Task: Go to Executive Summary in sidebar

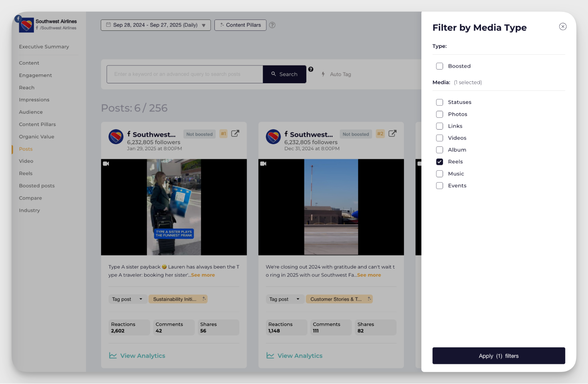Action: point(44,46)
